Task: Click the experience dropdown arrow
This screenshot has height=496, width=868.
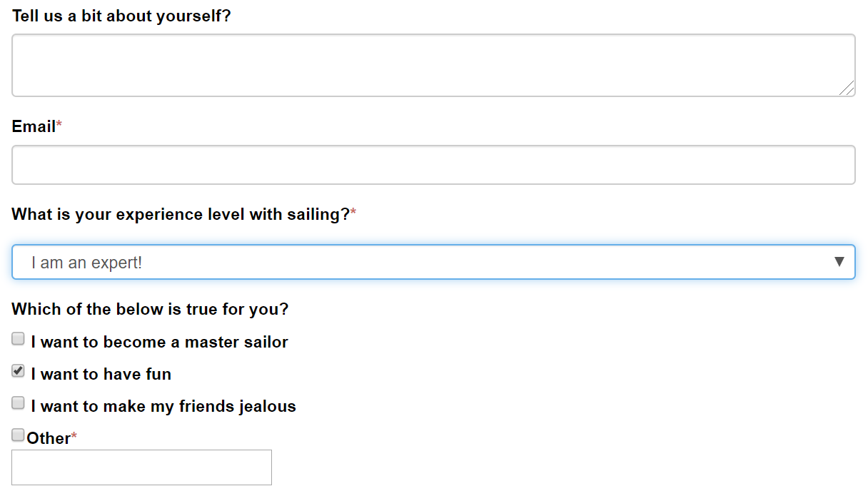Action: 839,262
